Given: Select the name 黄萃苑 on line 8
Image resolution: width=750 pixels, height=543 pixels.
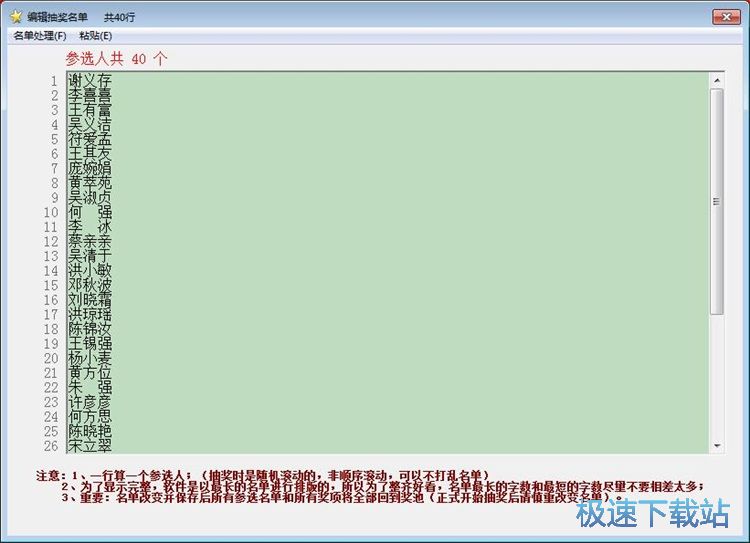Looking at the screenshot, I should pos(90,183).
